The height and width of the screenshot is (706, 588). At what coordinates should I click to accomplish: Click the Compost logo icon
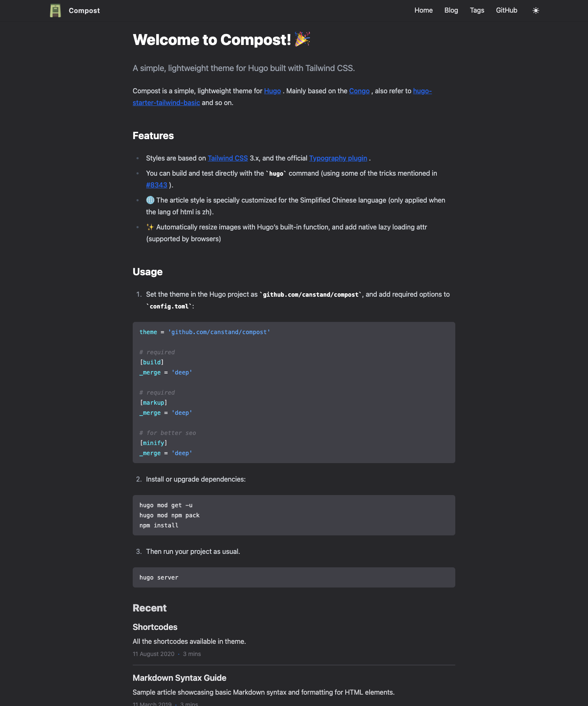(55, 10)
